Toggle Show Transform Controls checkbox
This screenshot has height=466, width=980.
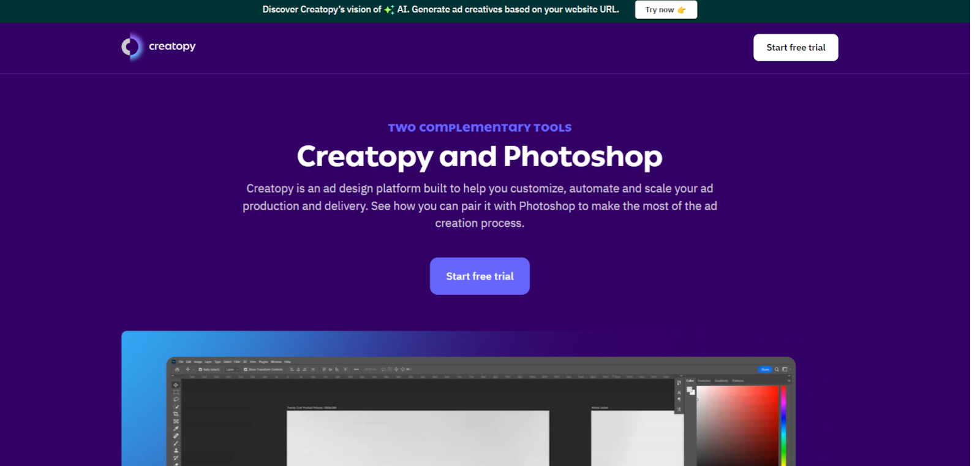coord(246,369)
